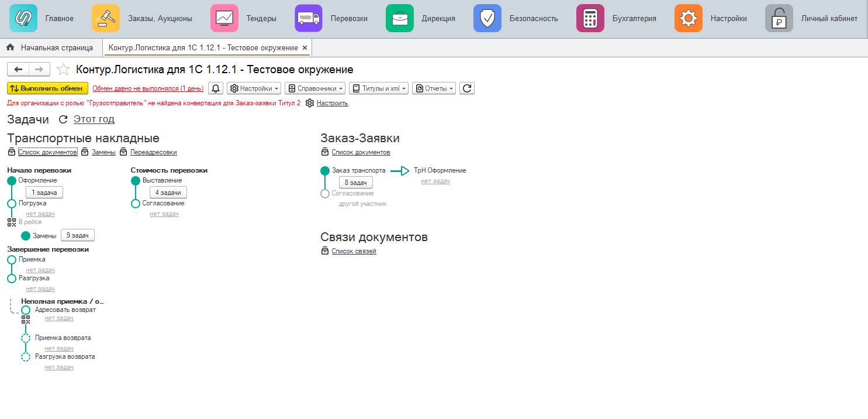Click list icon beside Список связей
Viewport: 868px width, 419px height.
[x=325, y=251]
